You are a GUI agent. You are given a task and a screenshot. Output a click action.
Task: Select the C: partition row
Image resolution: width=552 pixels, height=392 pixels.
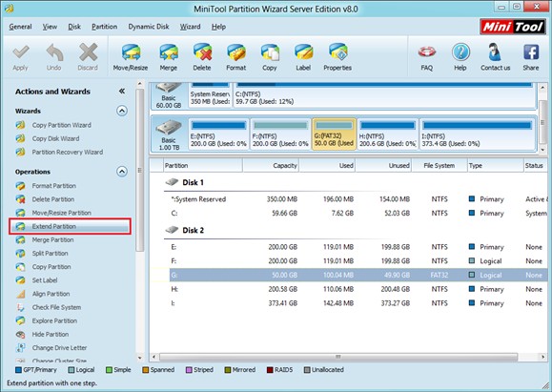pos(356,214)
